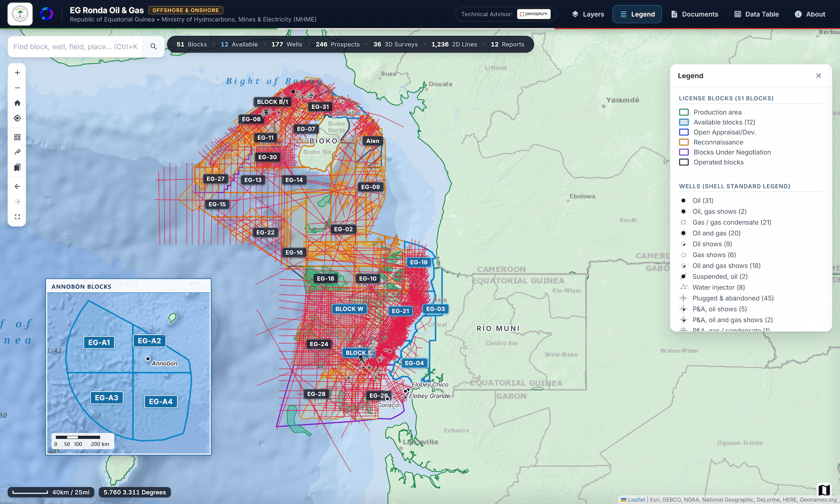Click the 36 3D Surveys stat
This screenshot has width=840, height=504.
click(x=395, y=44)
